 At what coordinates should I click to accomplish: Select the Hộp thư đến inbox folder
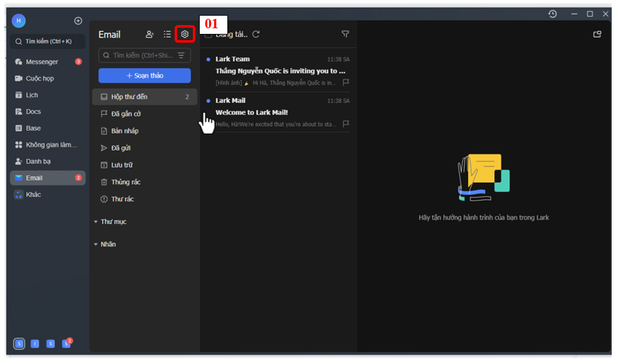click(x=144, y=97)
